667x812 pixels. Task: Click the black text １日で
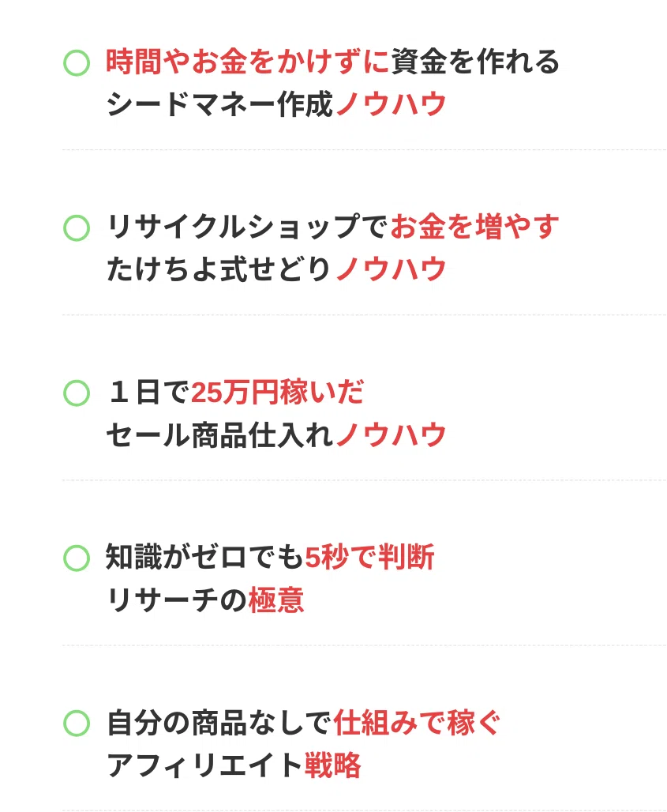[x=148, y=393]
